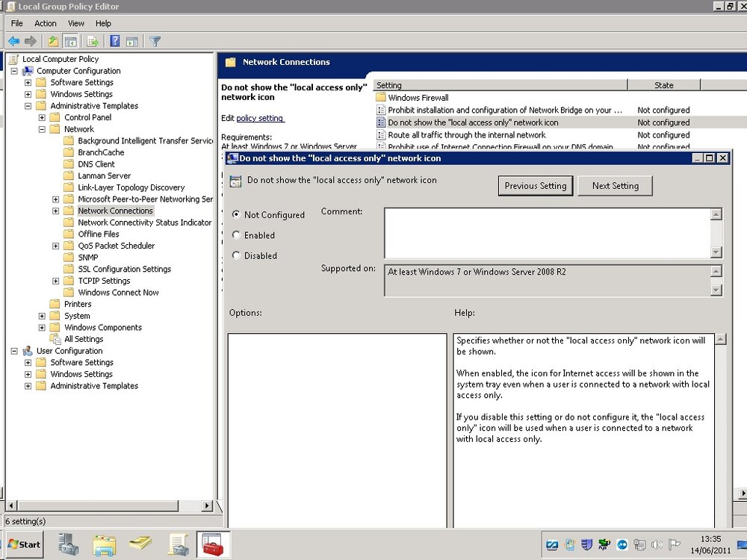Select the BranchCache tree folder
This screenshot has width=747, height=560.
point(101,152)
